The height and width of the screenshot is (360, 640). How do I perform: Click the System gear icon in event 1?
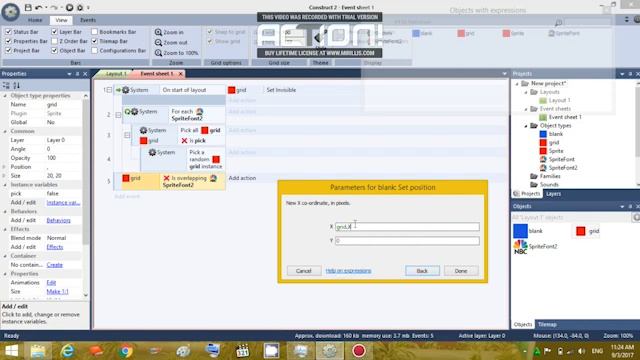[126, 90]
